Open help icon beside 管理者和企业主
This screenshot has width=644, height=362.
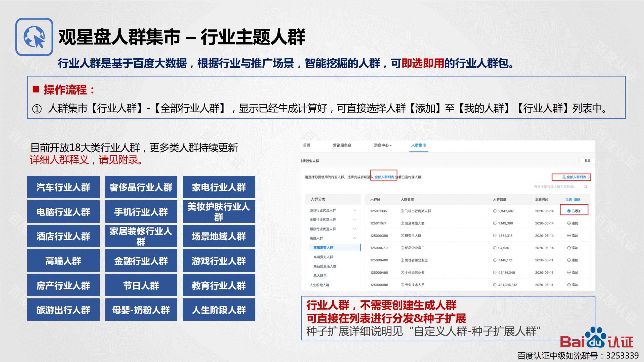pos(402,260)
